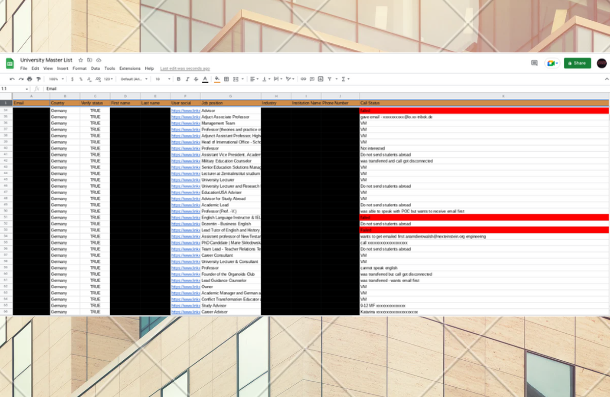Increase decimal places
This screenshot has width=610, height=397.
click(98, 79)
